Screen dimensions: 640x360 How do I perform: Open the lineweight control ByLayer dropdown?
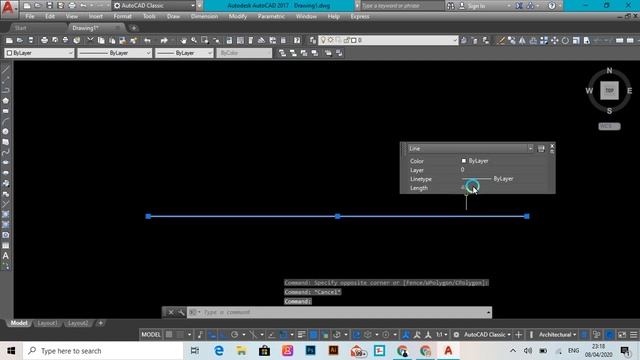click(x=184, y=53)
